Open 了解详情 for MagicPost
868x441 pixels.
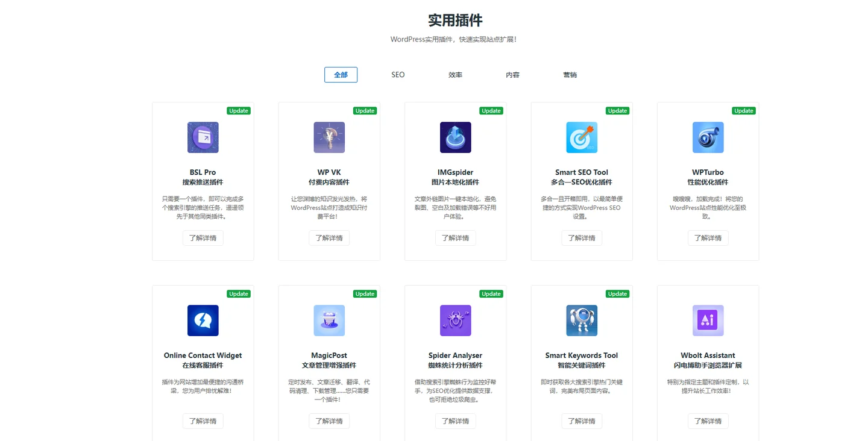pyautogui.click(x=329, y=421)
